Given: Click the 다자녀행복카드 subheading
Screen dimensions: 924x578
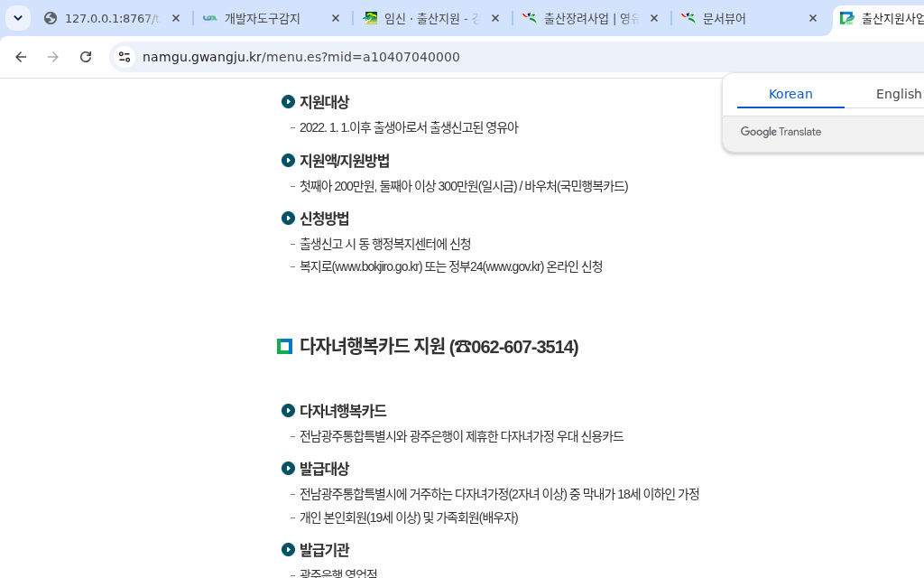Looking at the screenshot, I should [343, 411].
